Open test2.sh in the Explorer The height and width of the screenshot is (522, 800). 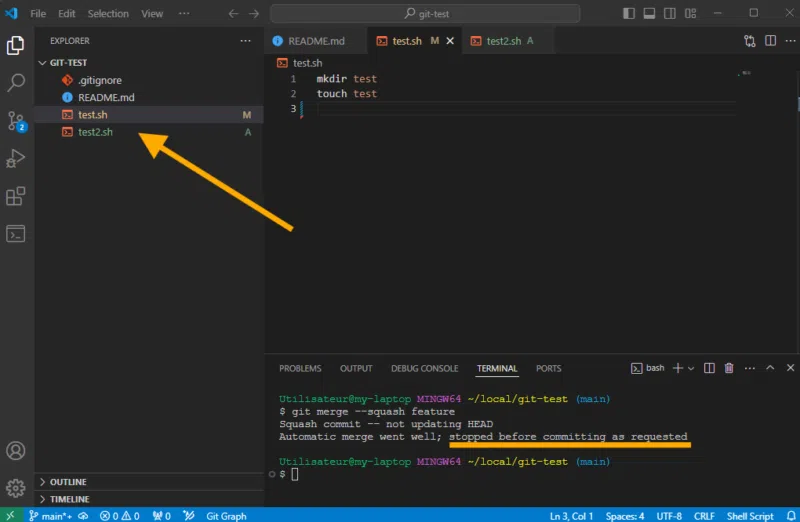coord(95,132)
